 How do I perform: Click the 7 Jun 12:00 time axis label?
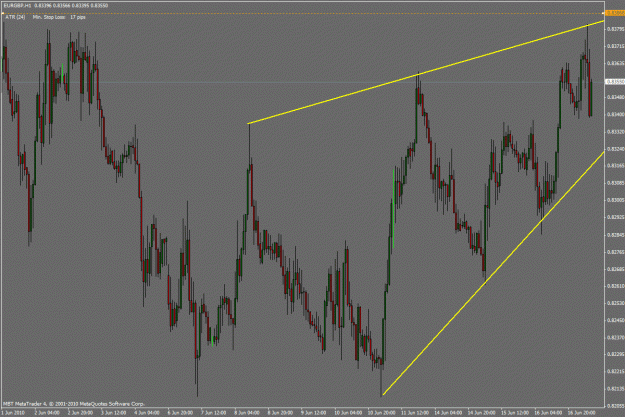(213, 413)
